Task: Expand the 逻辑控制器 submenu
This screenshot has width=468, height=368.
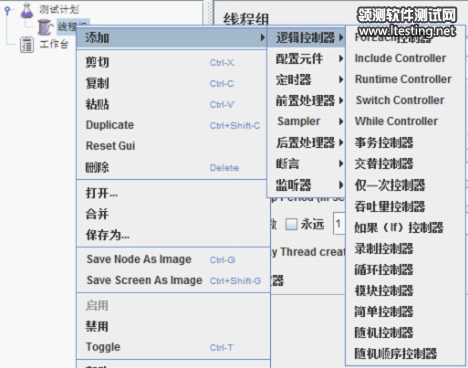Action: (306, 37)
